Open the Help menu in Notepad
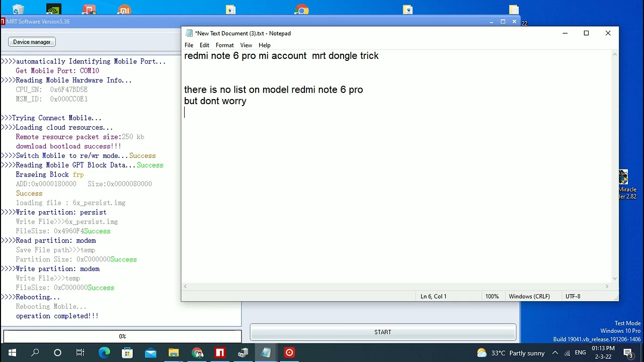The height and width of the screenshot is (362, 644). coord(265,45)
